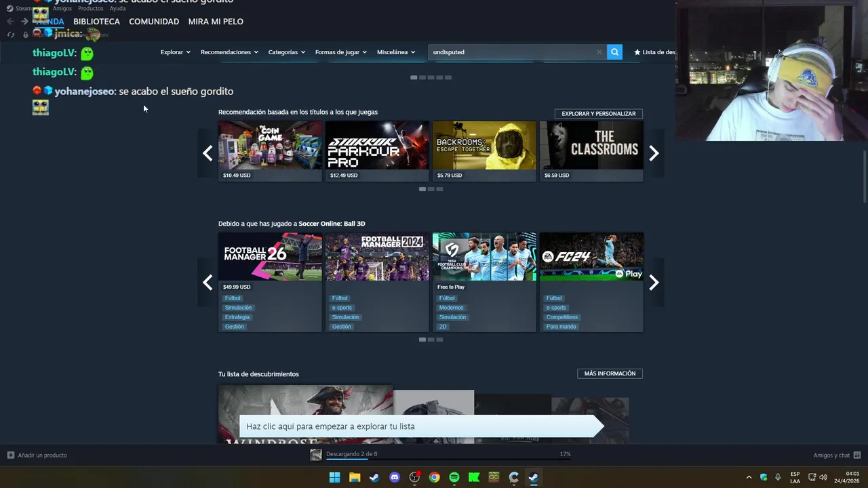Click Modernos tag under Football Club Champions
This screenshot has width=868, height=488.
click(x=451, y=308)
